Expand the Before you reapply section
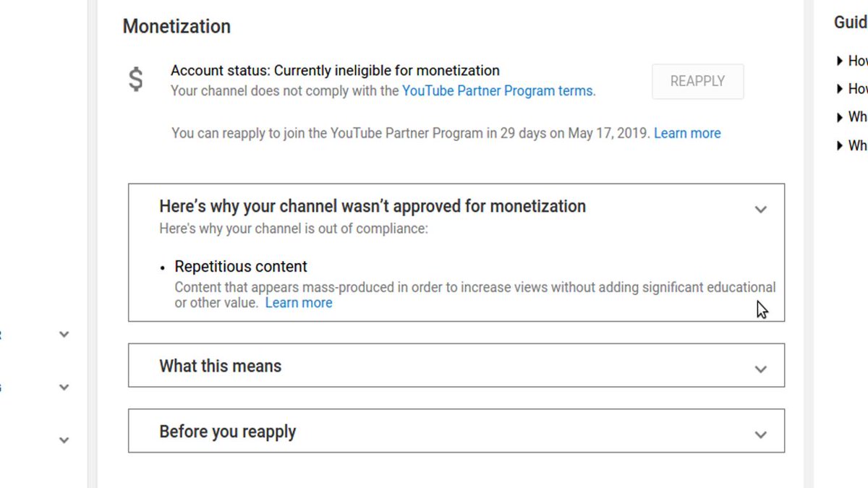 tap(760, 435)
